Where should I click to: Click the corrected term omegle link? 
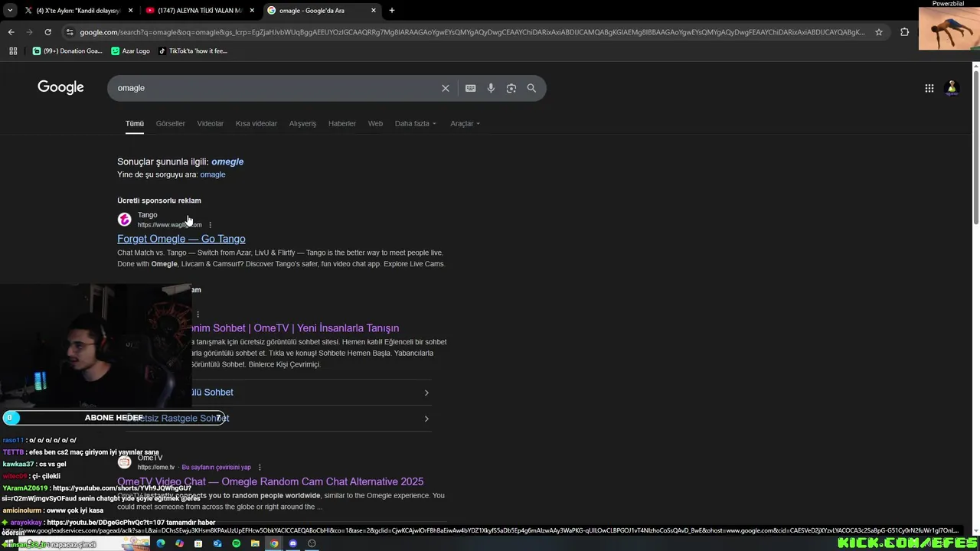227,161
